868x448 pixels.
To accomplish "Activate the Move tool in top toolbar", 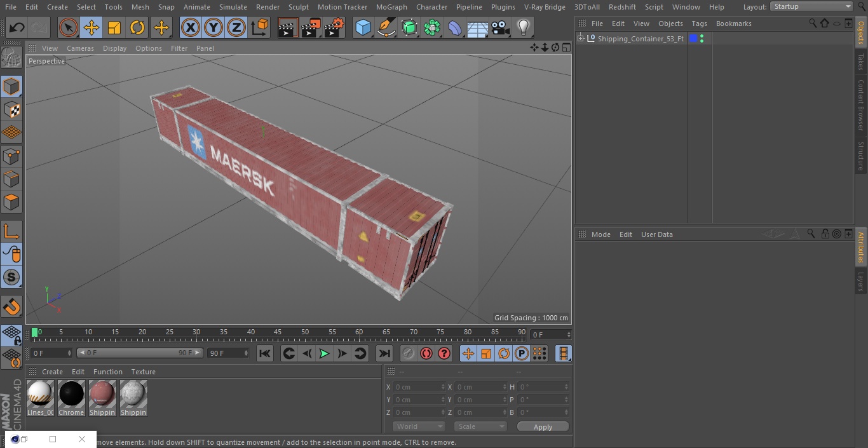I will pyautogui.click(x=92, y=27).
